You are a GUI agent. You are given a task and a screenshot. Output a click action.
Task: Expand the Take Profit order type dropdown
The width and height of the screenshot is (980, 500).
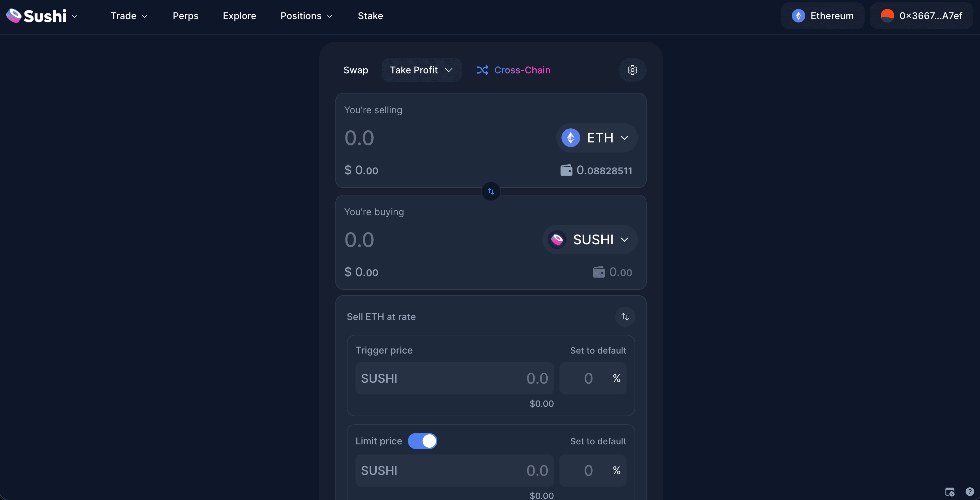point(422,70)
